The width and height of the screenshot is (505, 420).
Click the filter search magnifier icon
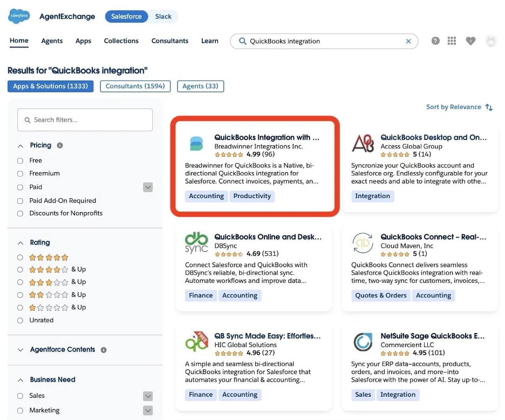pyautogui.click(x=28, y=120)
